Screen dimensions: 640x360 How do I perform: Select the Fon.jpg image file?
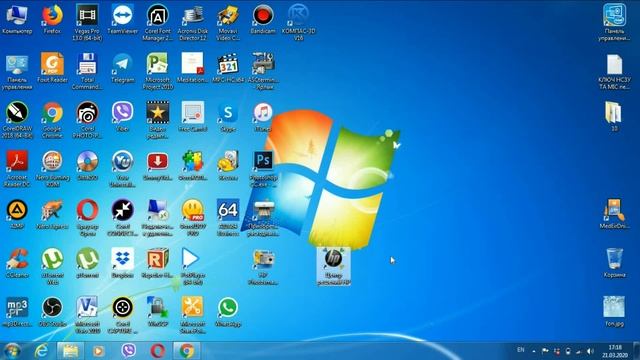pyautogui.click(x=614, y=311)
